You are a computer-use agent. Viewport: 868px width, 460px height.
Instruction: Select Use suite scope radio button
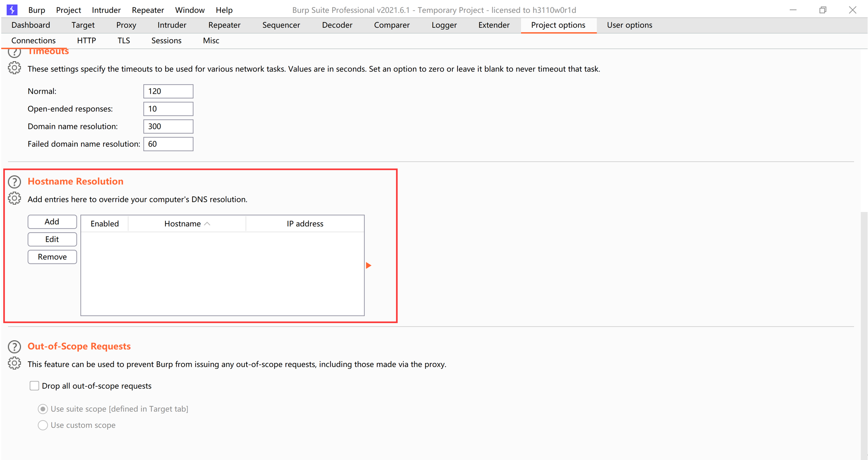click(43, 409)
